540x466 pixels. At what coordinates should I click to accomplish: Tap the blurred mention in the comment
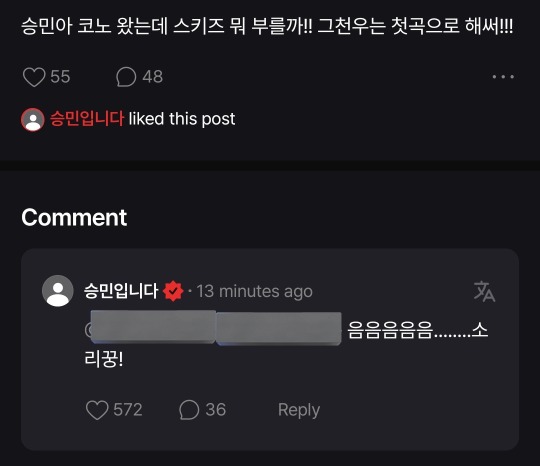coord(214,328)
